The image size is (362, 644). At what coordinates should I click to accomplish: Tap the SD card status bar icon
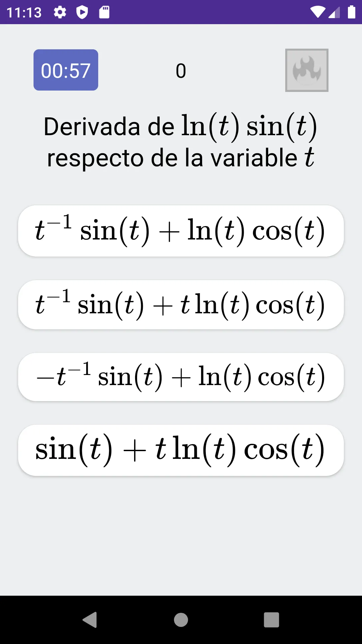(x=104, y=12)
